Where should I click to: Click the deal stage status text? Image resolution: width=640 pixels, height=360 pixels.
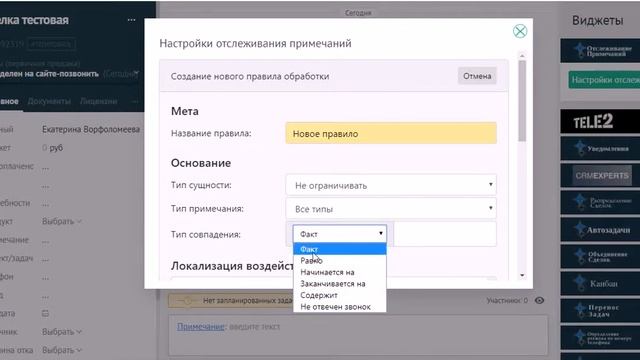pos(49,74)
